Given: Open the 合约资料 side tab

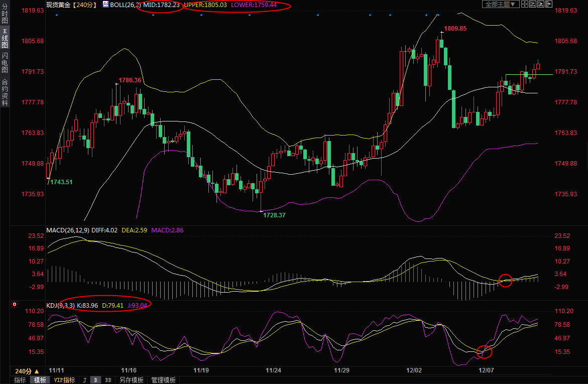Looking at the screenshot, I should [5, 92].
